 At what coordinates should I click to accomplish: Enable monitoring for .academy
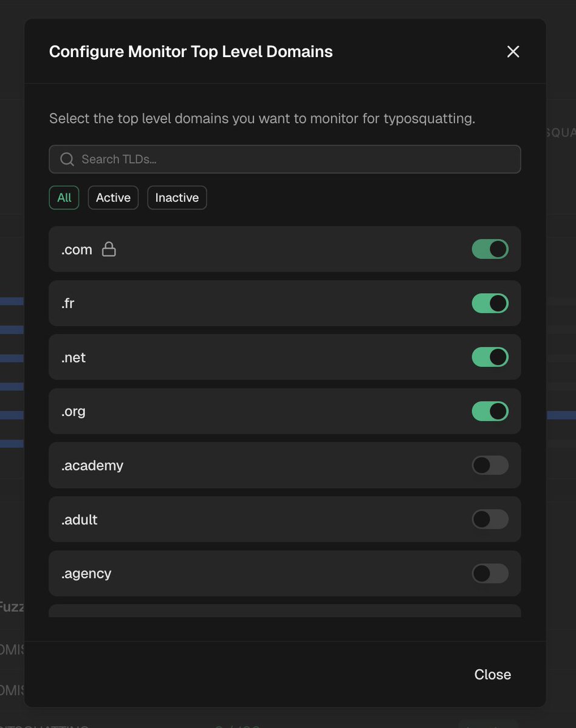[490, 465]
